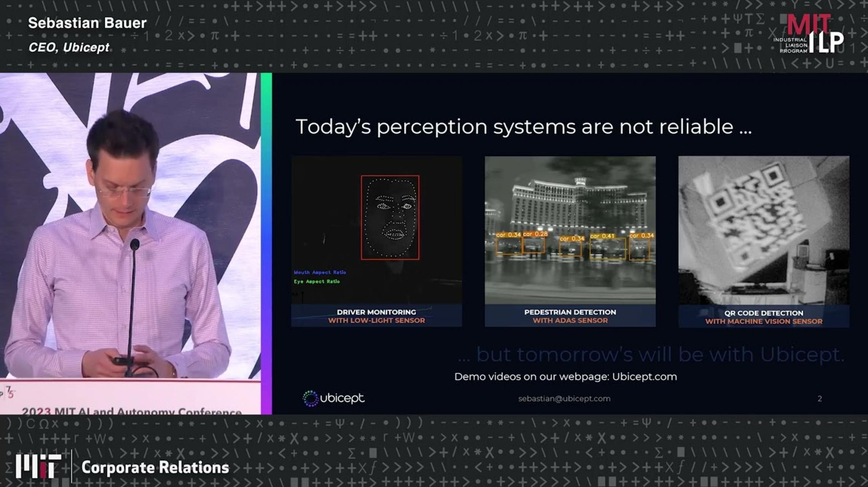Click the Ubicept.com webpage link text
Viewport: 868px width, 487px height.
click(x=644, y=377)
